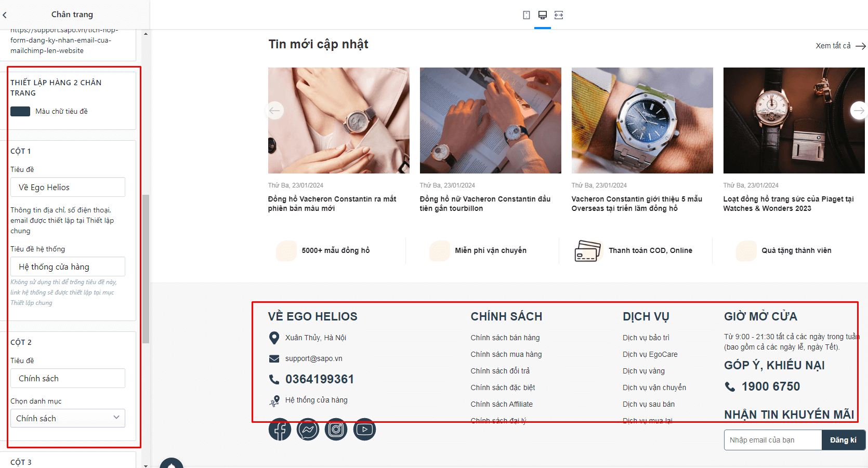Open the Messenger social icon
Screen dimensions: 868x468
(308, 430)
